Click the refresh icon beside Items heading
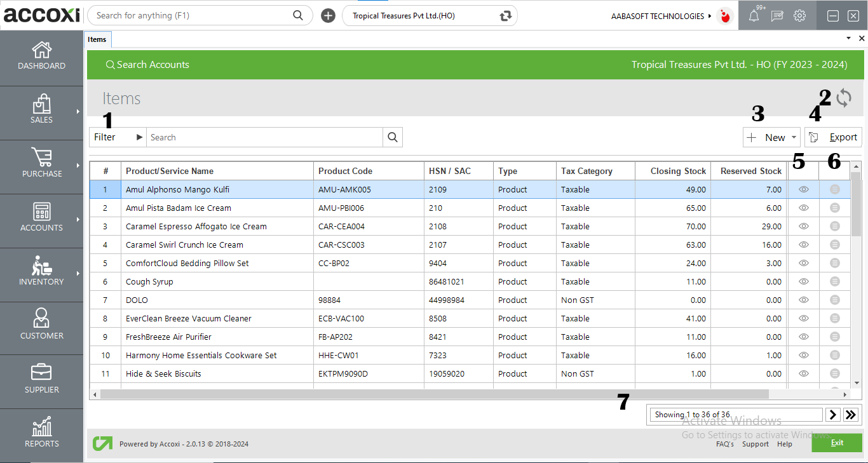Image resolution: width=868 pixels, height=463 pixels. click(x=844, y=98)
